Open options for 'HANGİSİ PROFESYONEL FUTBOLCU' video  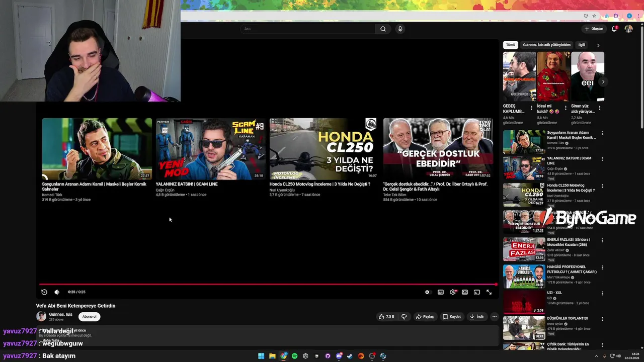pos(602,268)
